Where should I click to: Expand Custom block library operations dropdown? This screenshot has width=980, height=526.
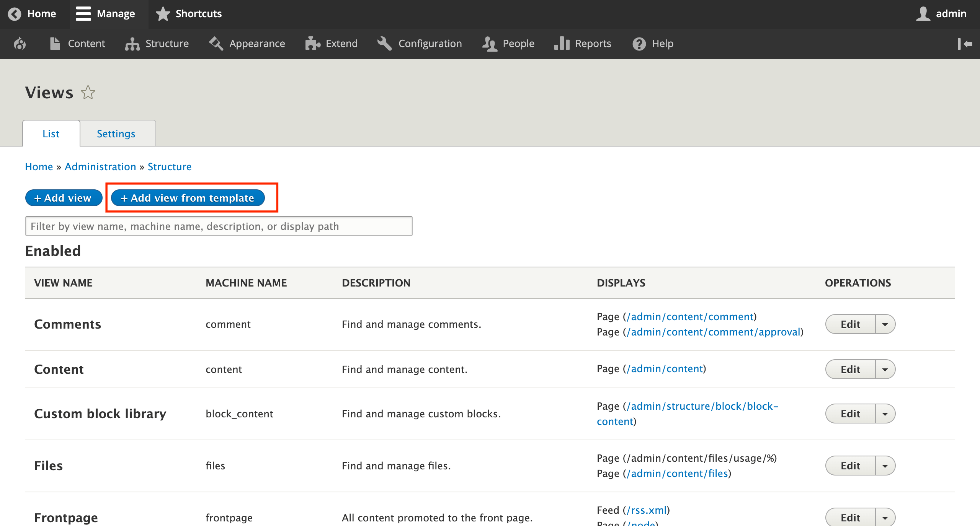[885, 414]
